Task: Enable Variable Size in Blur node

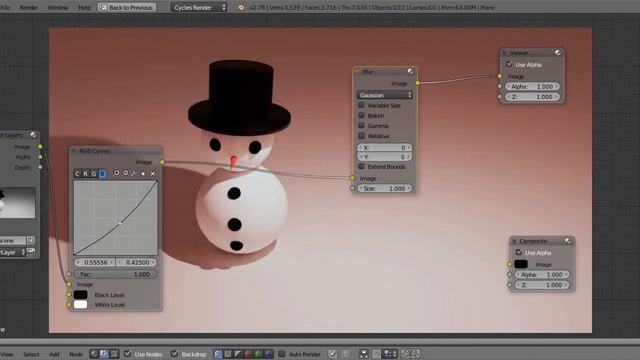Action: coord(362,105)
